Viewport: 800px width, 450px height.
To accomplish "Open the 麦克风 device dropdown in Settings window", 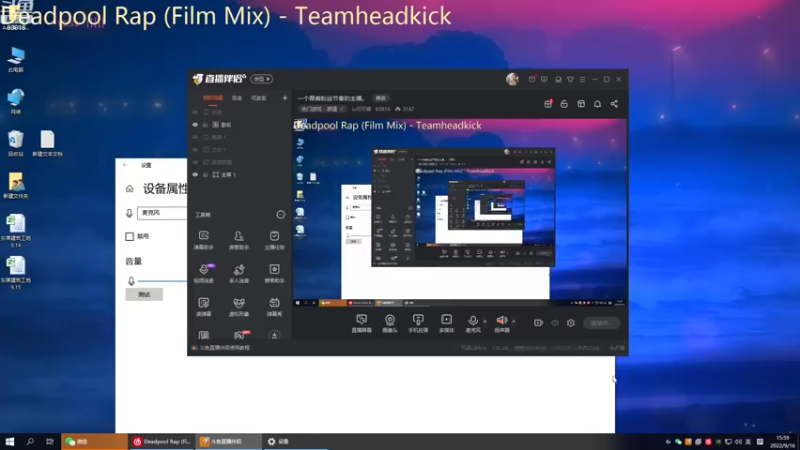I will tap(162, 213).
